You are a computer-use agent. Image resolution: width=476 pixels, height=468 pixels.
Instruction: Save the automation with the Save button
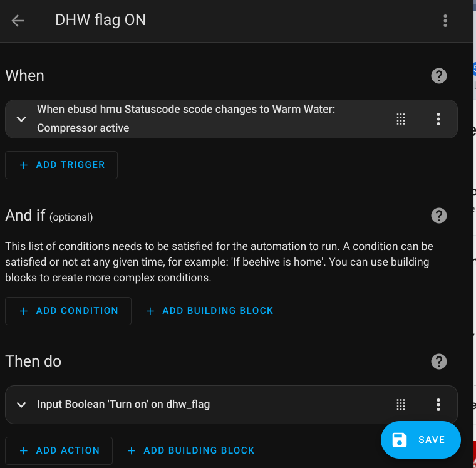pos(420,440)
